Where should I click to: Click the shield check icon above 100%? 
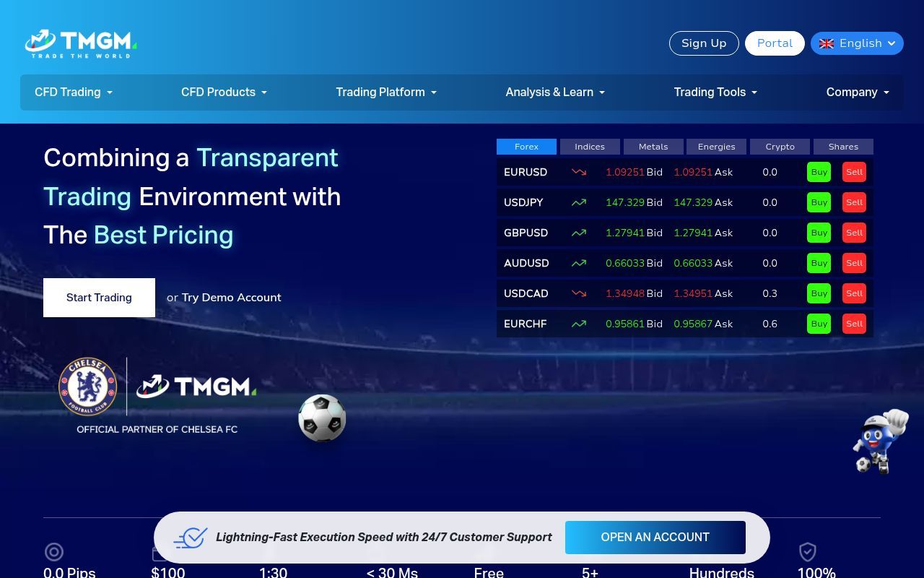807,552
